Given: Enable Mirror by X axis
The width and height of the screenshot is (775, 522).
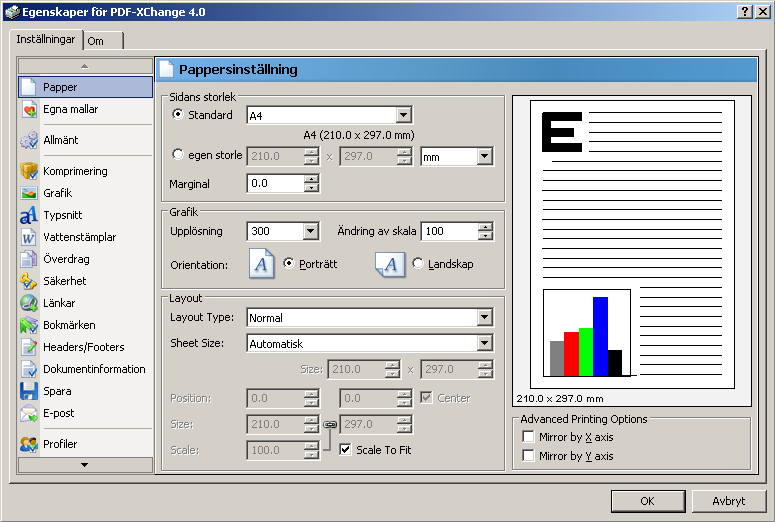Looking at the screenshot, I should tap(528, 437).
